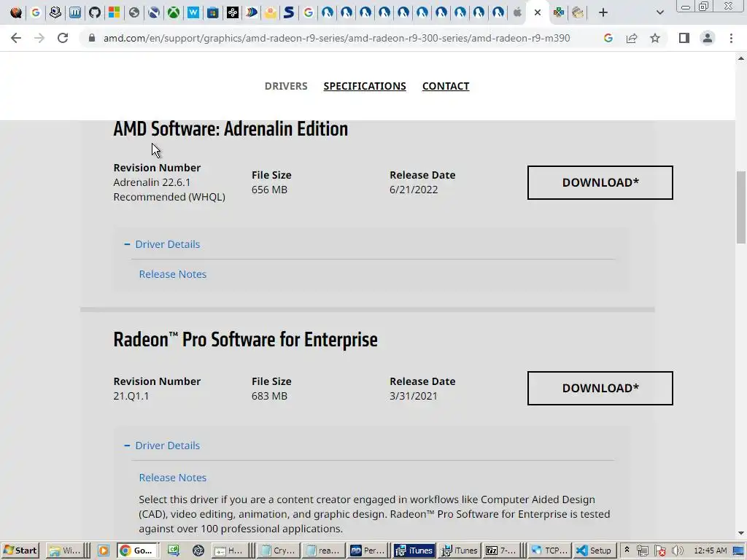The height and width of the screenshot is (560, 747).
Task: Switch to the Microsoft logo tab
Action: pyautogui.click(x=115, y=12)
